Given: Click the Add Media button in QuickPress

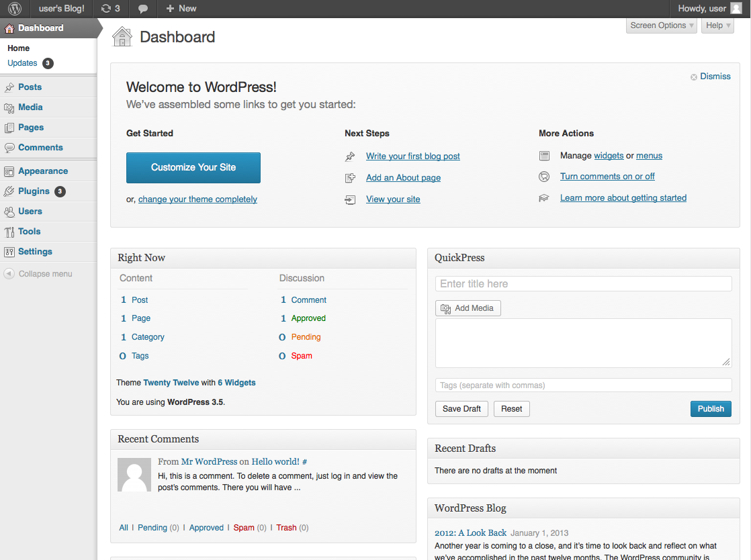Looking at the screenshot, I should 468,308.
